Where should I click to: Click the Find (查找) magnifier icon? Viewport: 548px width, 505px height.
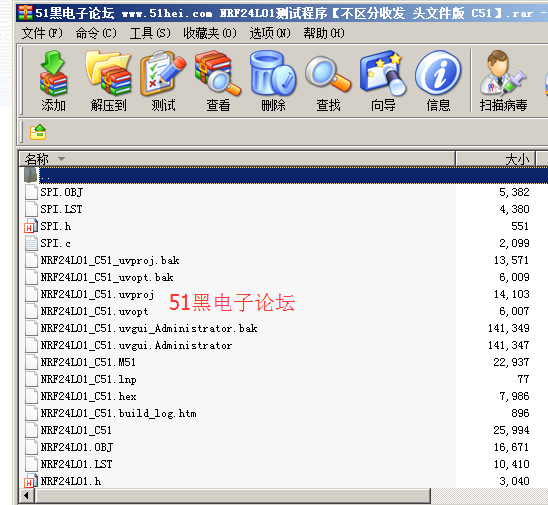click(328, 74)
